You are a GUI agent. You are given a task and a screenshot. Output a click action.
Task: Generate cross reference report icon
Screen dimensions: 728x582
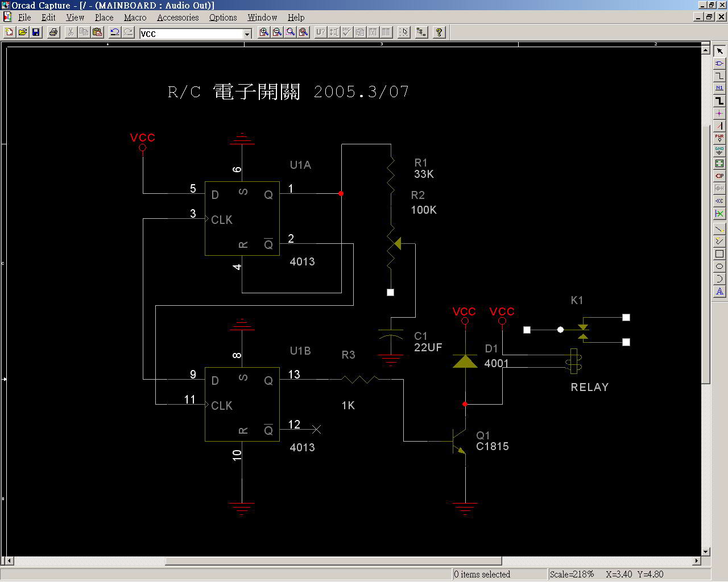point(373,32)
